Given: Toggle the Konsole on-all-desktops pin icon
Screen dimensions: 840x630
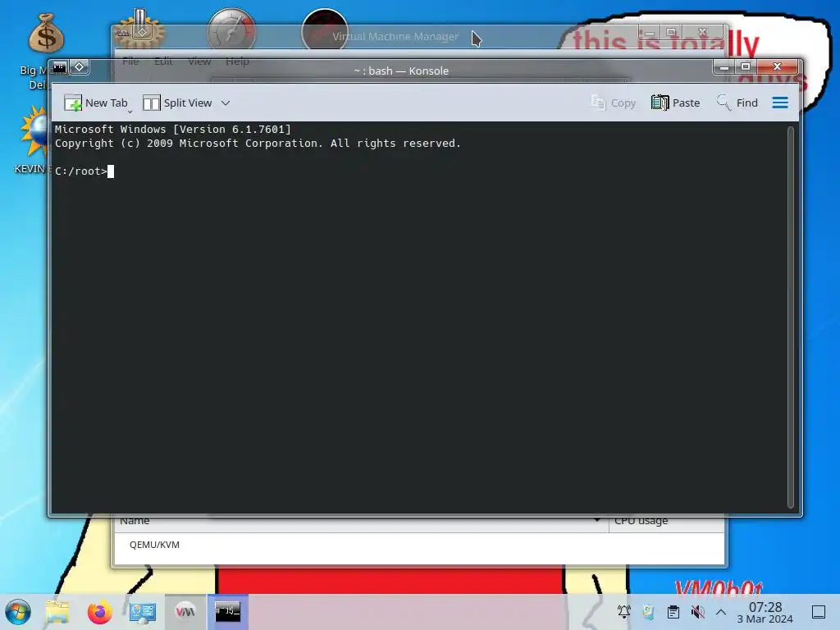Looking at the screenshot, I should pos(80,67).
